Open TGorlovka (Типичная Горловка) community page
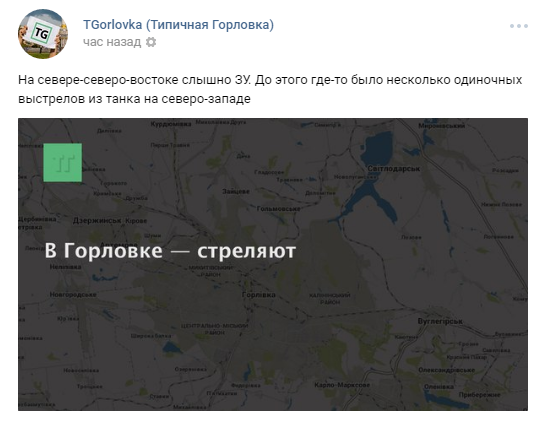Screen dimensions: 547x429 (178, 25)
